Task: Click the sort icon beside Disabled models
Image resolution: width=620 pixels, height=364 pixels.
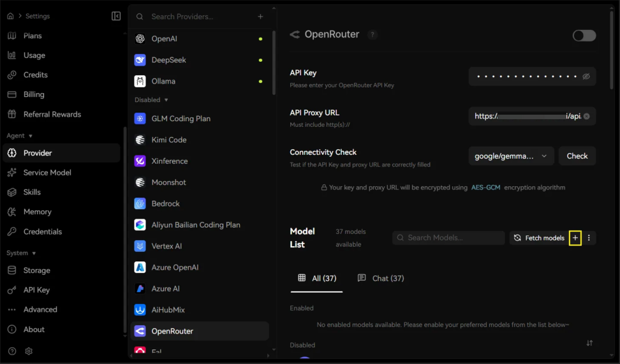Action: pos(589,343)
